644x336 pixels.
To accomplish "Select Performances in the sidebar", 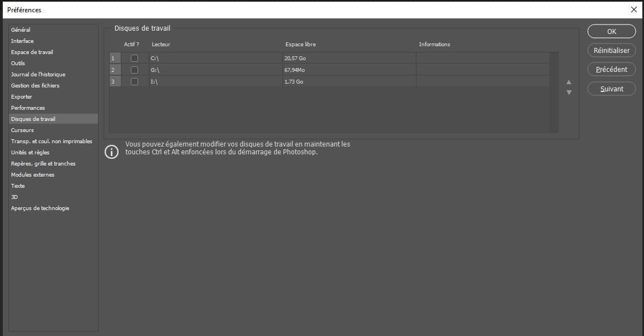I will [28, 108].
